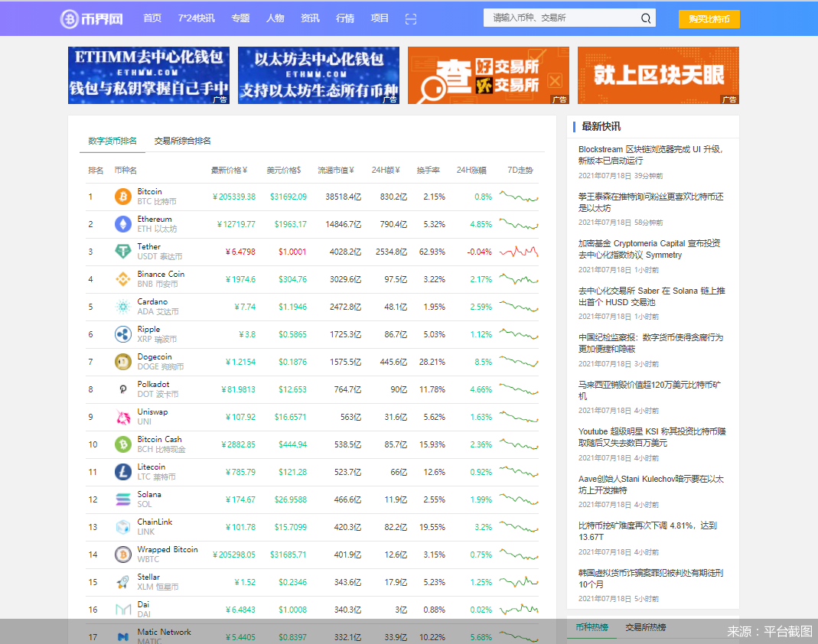Click the Dogecoin logo icon
This screenshot has width=818, height=644.
[x=122, y=361]
